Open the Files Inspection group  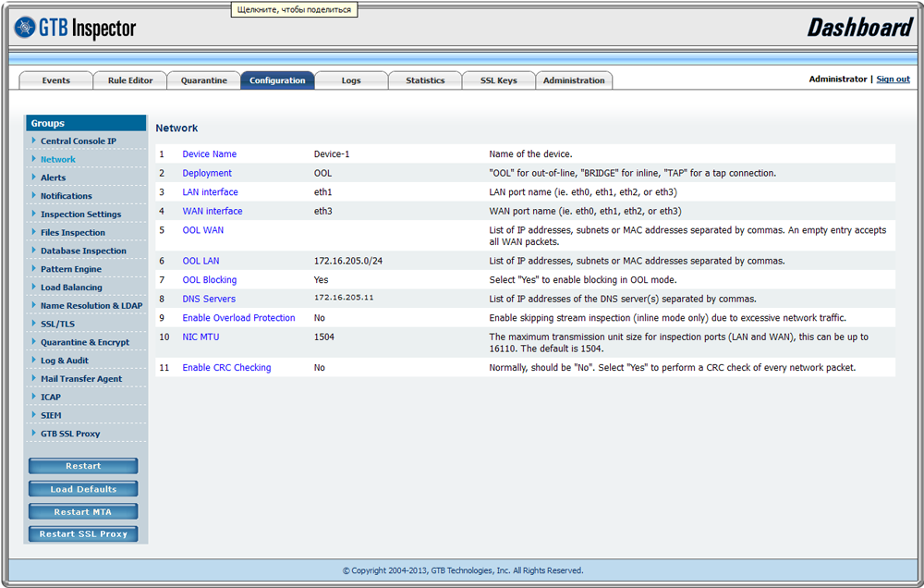click(72, 232)
